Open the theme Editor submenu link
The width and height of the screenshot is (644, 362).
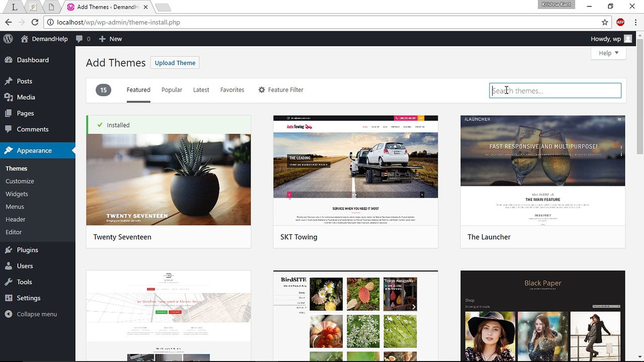(14, 232)
